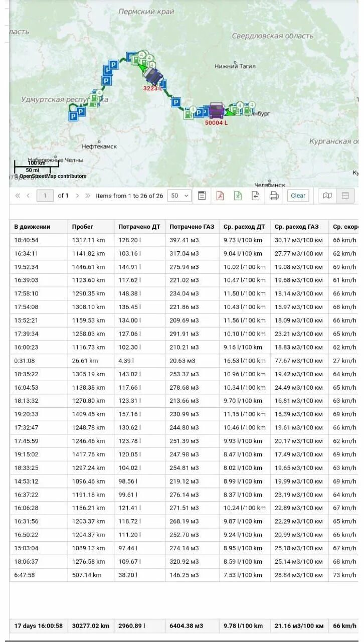Open the OpenStreetMap contributors link
This screenshot has width=364, height=642.
52,176
